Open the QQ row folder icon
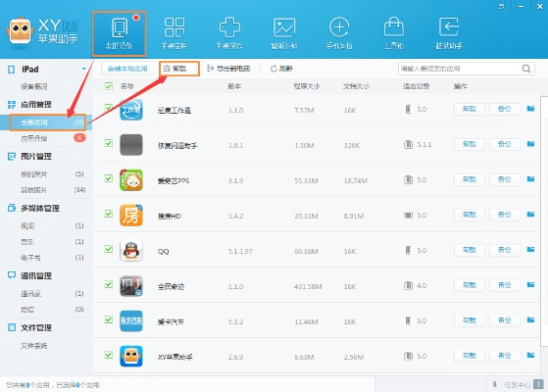Image resolution: width=548 pixels, height=392 pixels. [530, 250]
